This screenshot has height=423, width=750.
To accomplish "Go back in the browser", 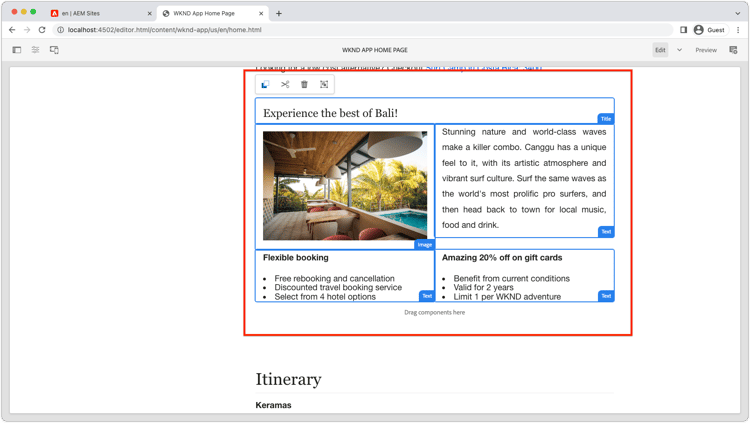I will click(x=12, y=30).
